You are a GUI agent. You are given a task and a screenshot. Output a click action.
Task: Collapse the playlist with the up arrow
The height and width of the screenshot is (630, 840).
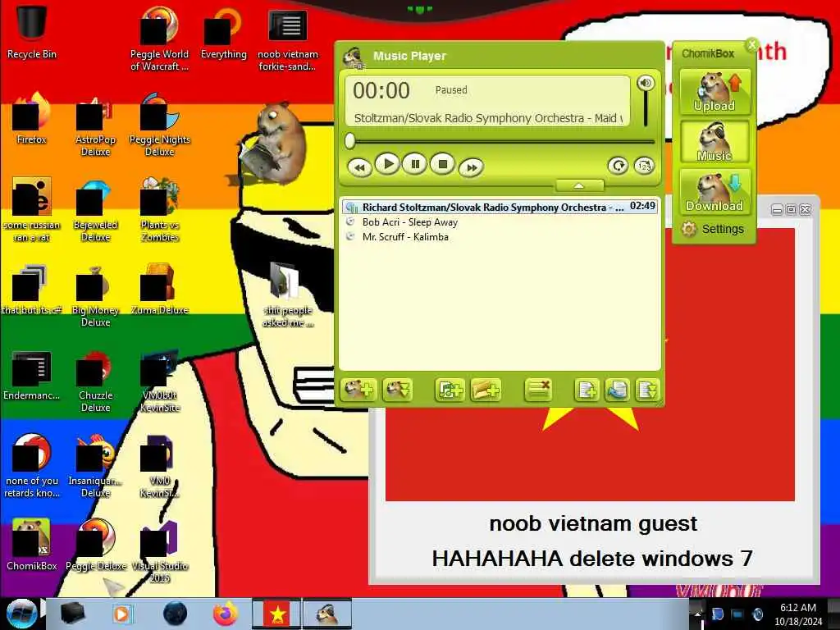579,185
